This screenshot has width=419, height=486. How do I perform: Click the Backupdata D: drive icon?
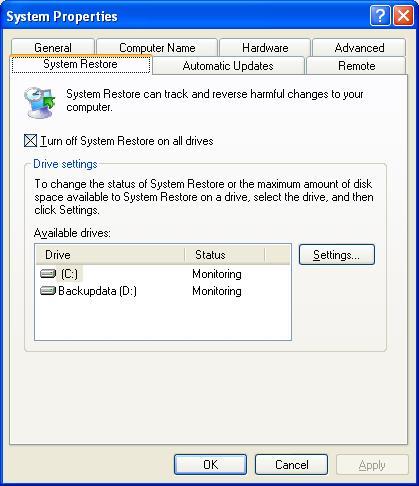point(48,291)
